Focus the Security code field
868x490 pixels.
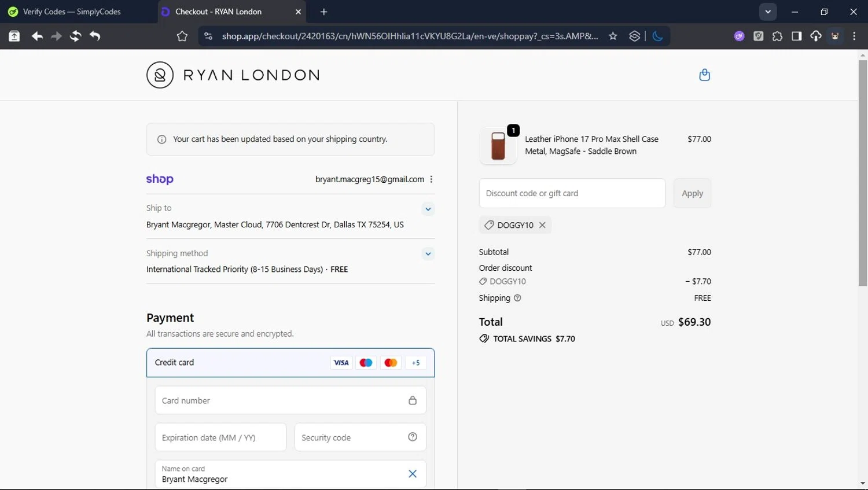pos(360,437)
